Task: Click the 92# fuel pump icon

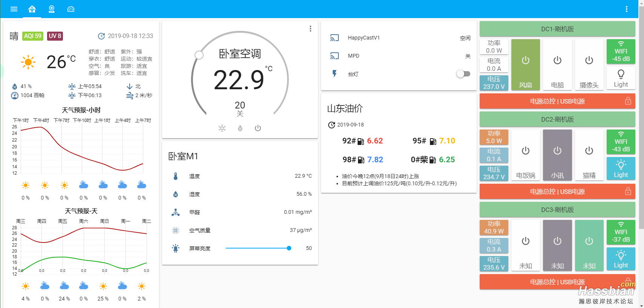Action: [361, 141]
